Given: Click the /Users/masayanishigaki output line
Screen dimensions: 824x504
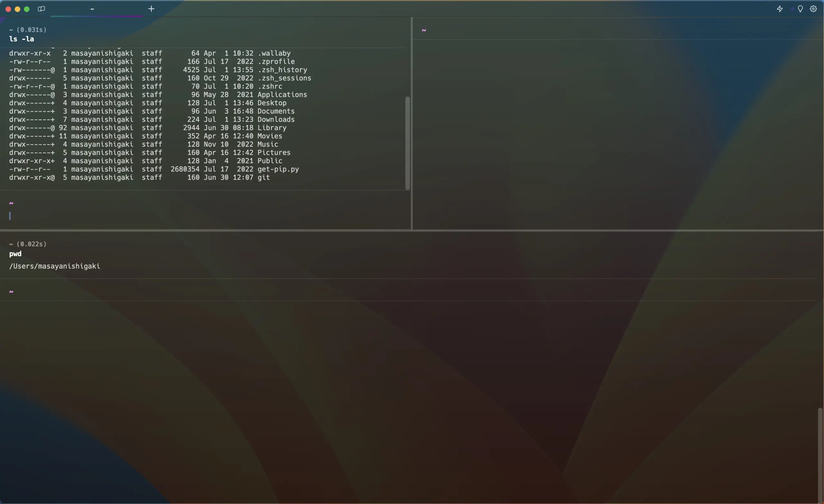Looking at the screenshot, I should click(54, 266).
